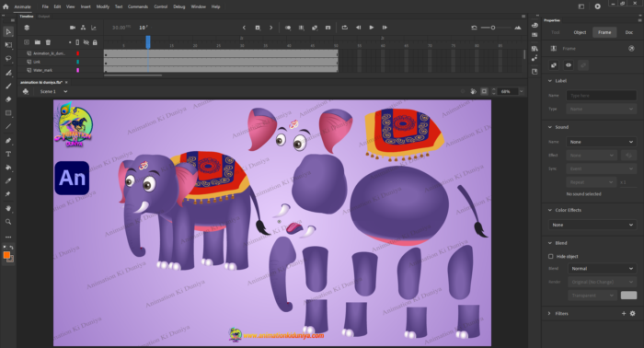
Task: Open the layer depth graph icon
Action: coord(94,28)
